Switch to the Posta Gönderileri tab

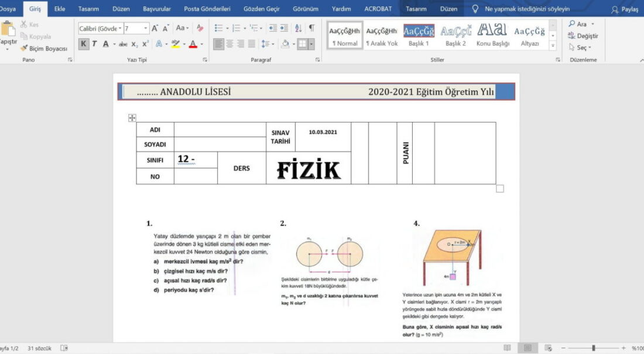207,9
